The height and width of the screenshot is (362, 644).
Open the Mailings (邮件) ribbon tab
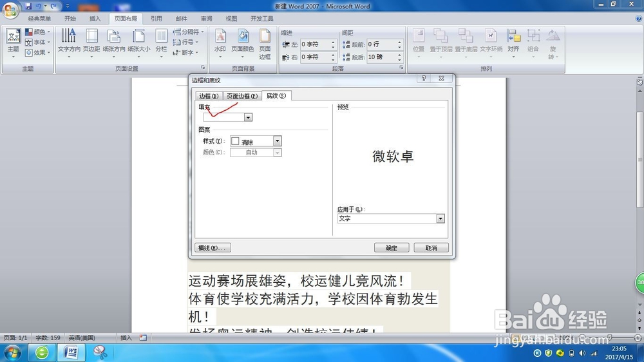181,19
